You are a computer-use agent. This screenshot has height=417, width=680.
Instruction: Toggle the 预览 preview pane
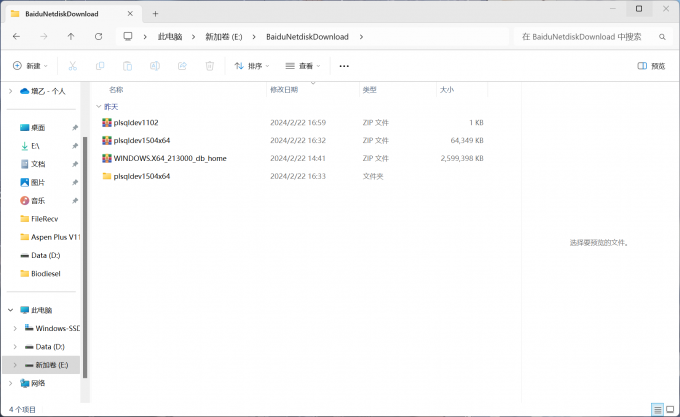pos(651,66)
